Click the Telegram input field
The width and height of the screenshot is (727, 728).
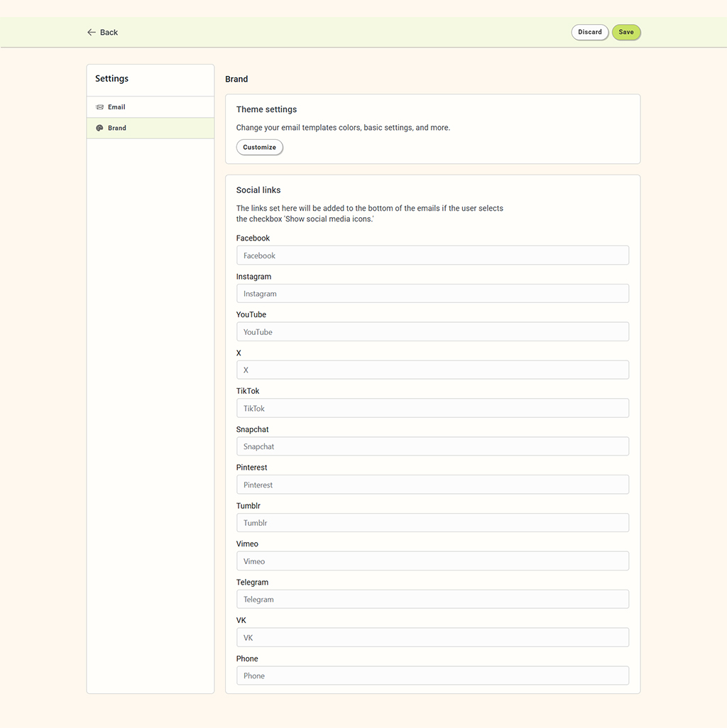tap(432, 600)
